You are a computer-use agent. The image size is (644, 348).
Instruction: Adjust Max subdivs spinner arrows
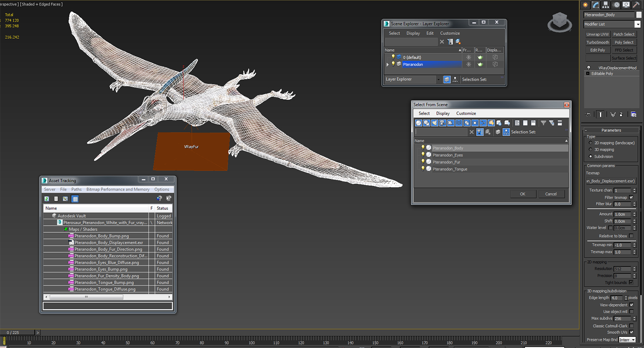pos(634,318)
